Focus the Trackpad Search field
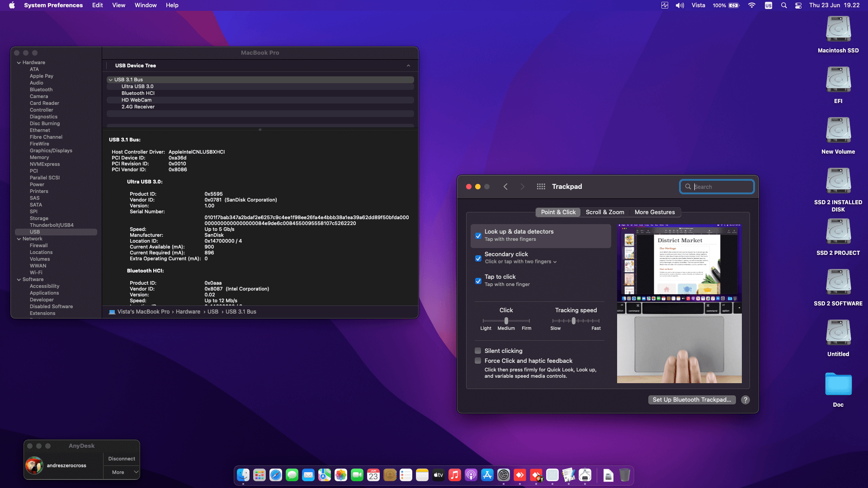 click(717, 187)
